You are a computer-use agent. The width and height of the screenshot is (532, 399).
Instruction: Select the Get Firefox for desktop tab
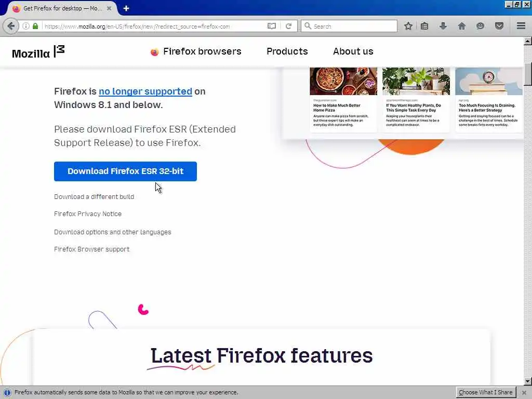click(x=61, y=8)
